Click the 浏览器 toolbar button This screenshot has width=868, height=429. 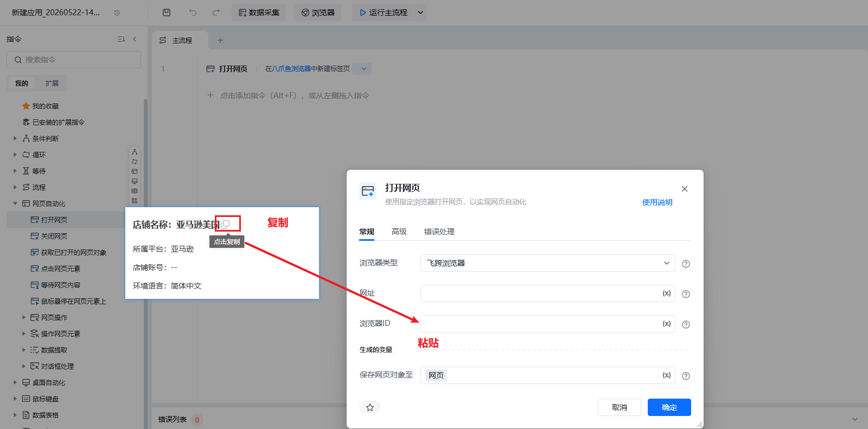318,12
